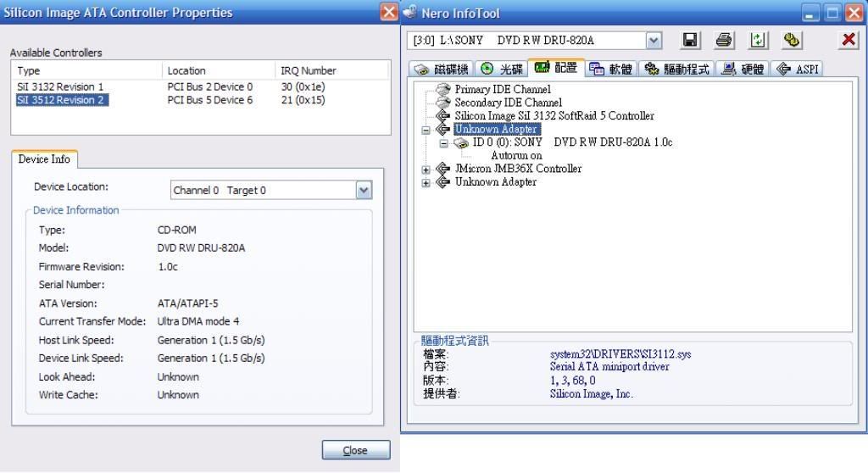Select the highlighted Unknown Adapter item
The height and width of the screenshot is (473, 868).
[x=496, y=129]
